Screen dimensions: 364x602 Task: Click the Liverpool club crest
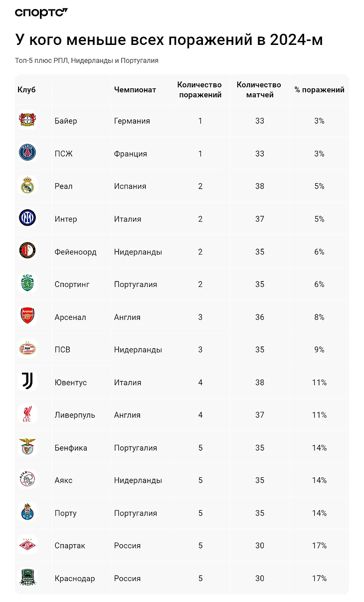pos(27,415)
